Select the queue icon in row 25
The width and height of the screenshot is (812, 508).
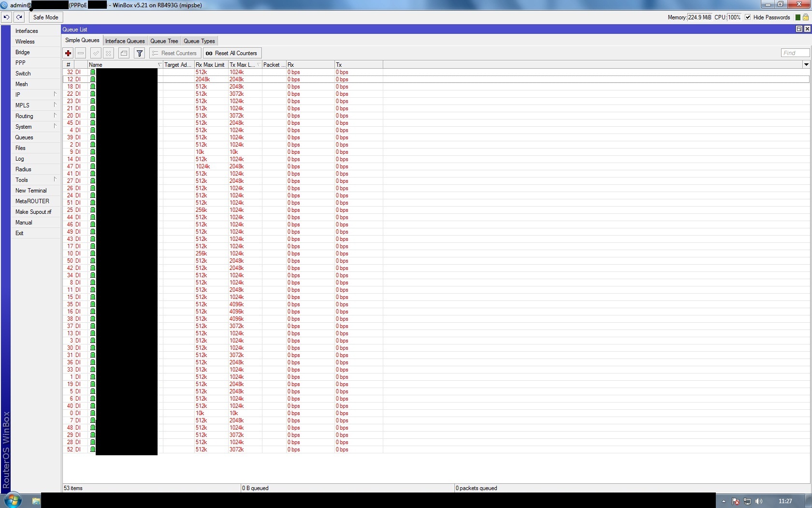[x=93, y=210]
